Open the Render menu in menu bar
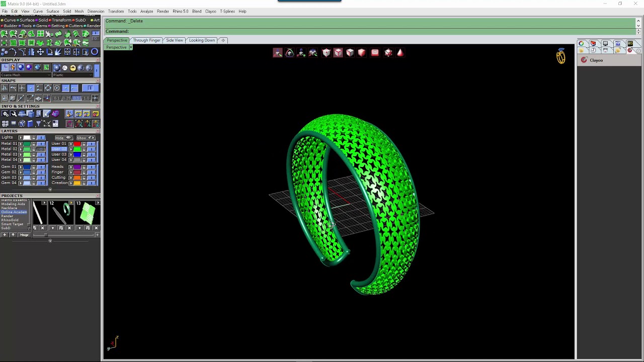Screen dimensions: 644x362 (163, 11)
